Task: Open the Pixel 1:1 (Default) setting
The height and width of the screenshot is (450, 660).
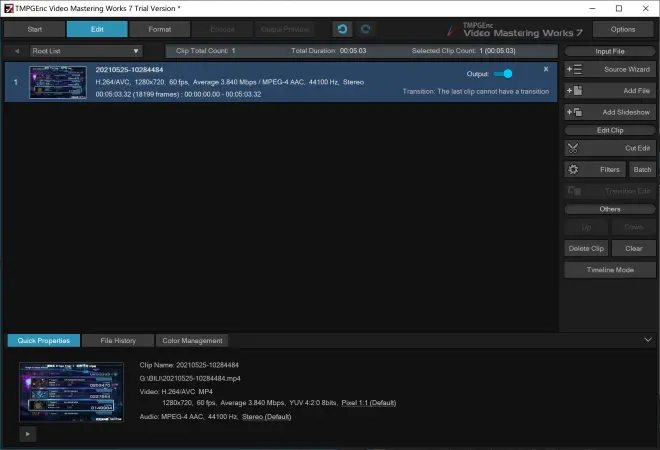Action: [369, 403]
